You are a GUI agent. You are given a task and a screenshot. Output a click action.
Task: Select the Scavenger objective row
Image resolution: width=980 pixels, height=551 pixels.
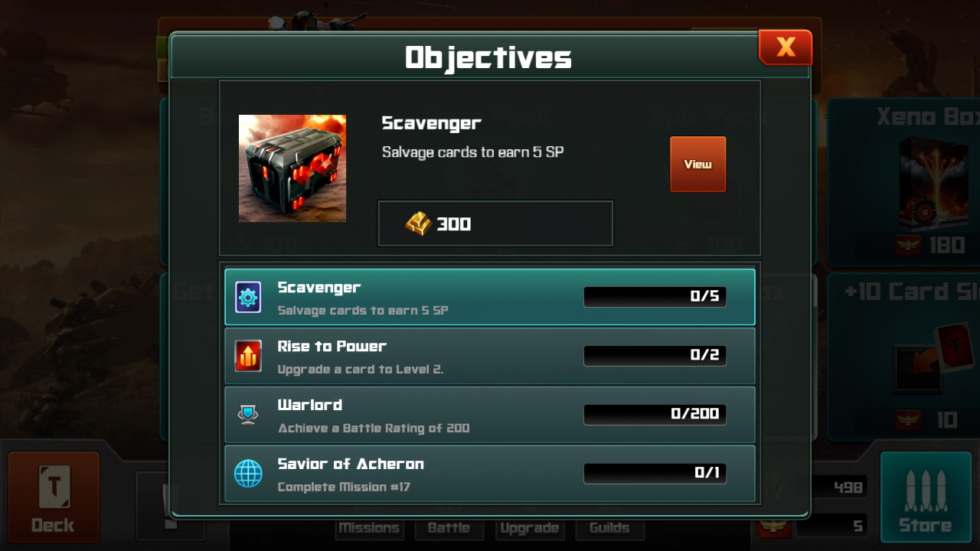click(490, 297)
